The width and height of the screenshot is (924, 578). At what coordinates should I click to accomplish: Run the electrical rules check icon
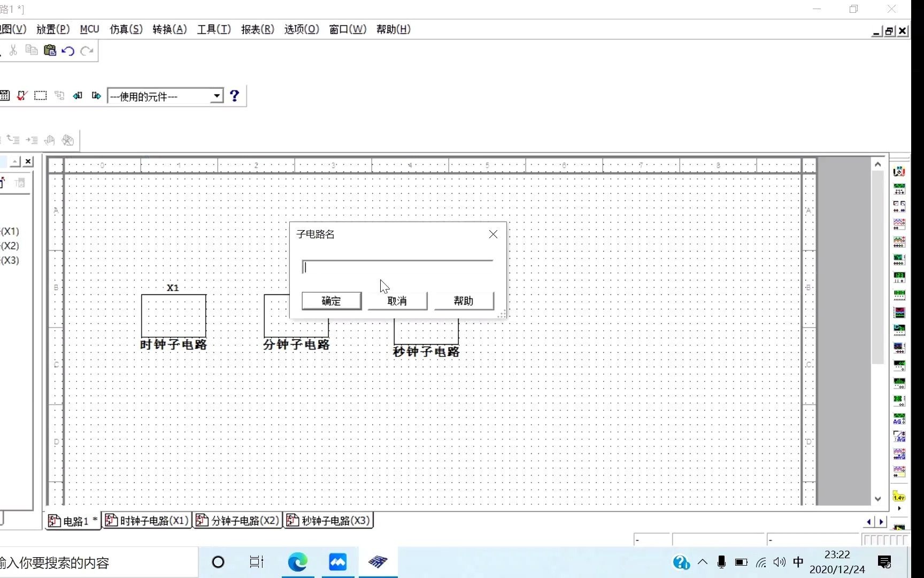click(x=22, y=96)
